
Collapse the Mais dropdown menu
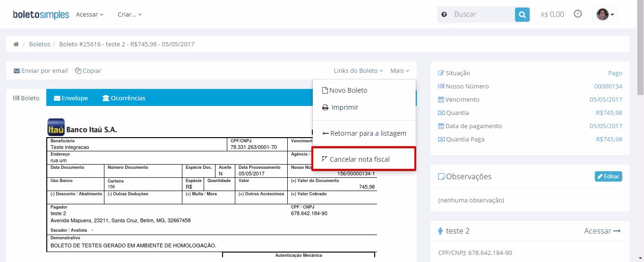click(x=400, y=71)
